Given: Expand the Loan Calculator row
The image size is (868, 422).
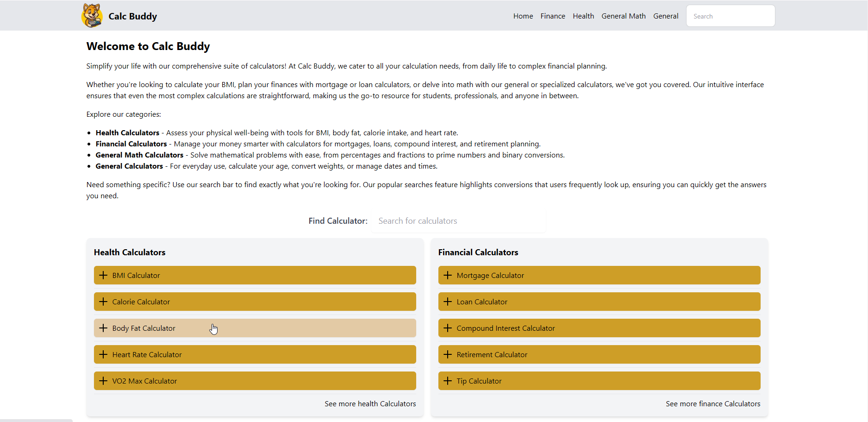Looking at the screenshot, I should point(599,302).
